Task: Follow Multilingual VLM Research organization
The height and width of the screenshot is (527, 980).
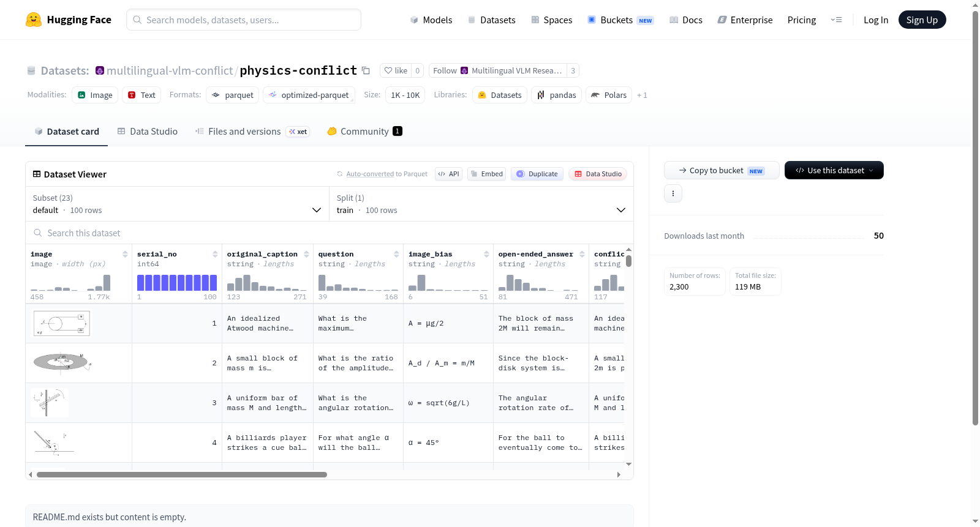Action: [x=497, y=70]
